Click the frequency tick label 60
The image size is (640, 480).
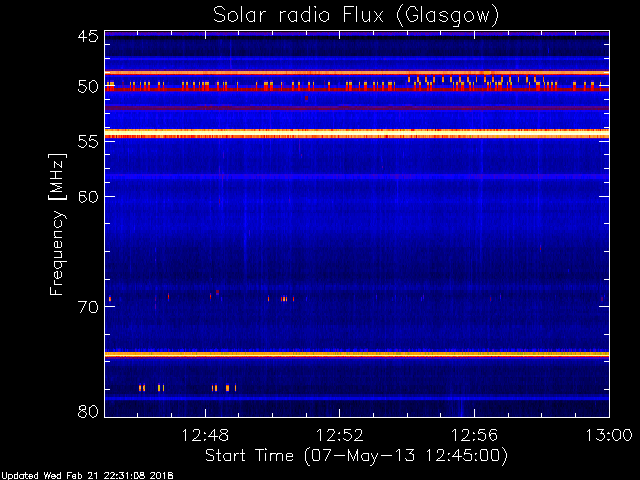click(88, 197)
